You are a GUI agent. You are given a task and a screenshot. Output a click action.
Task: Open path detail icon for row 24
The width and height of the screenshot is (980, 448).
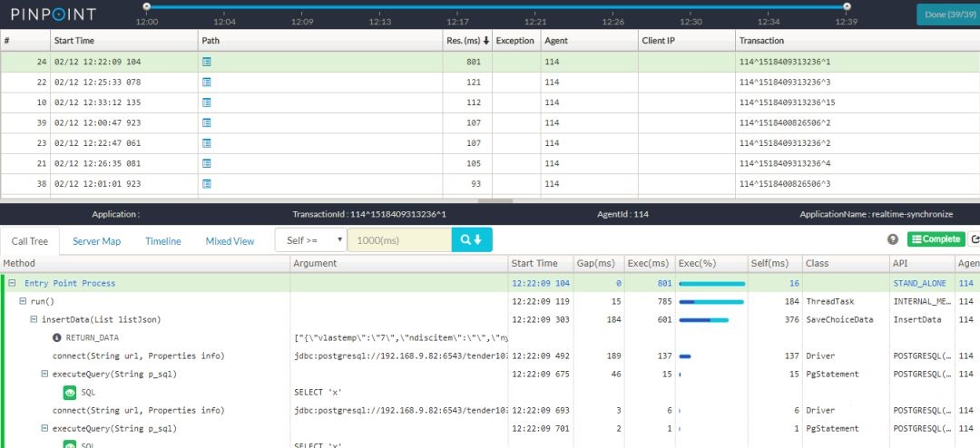[207, 62]
